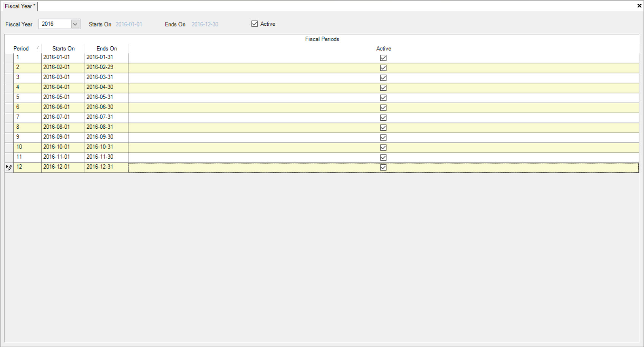Image resolution: width=644 pixels, height=347 pixels.
Task: Toggle Active checkbox for period 5
Action: 383,98
